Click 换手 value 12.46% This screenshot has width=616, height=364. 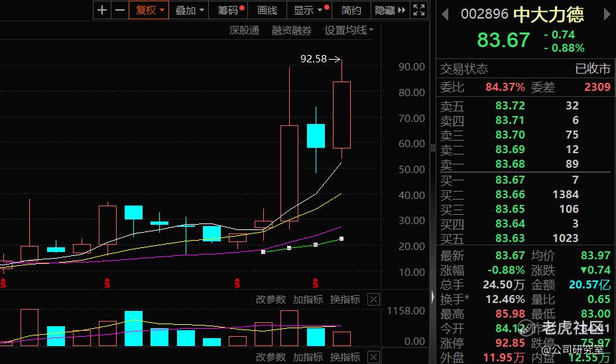(505, 299)
